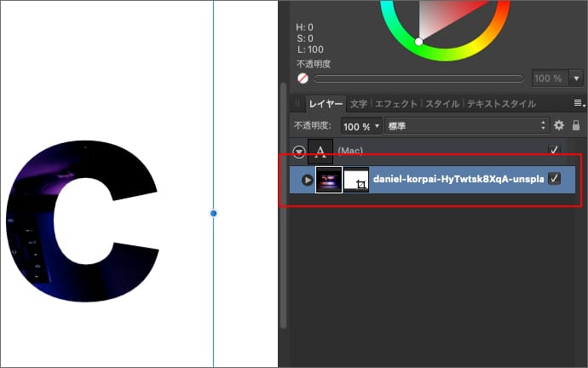Image resolution: width=588 pixels, height=368 pixels.
Task: Click the text layer 'A' icon
Action: pyautogui.click(x=320, y=152)
